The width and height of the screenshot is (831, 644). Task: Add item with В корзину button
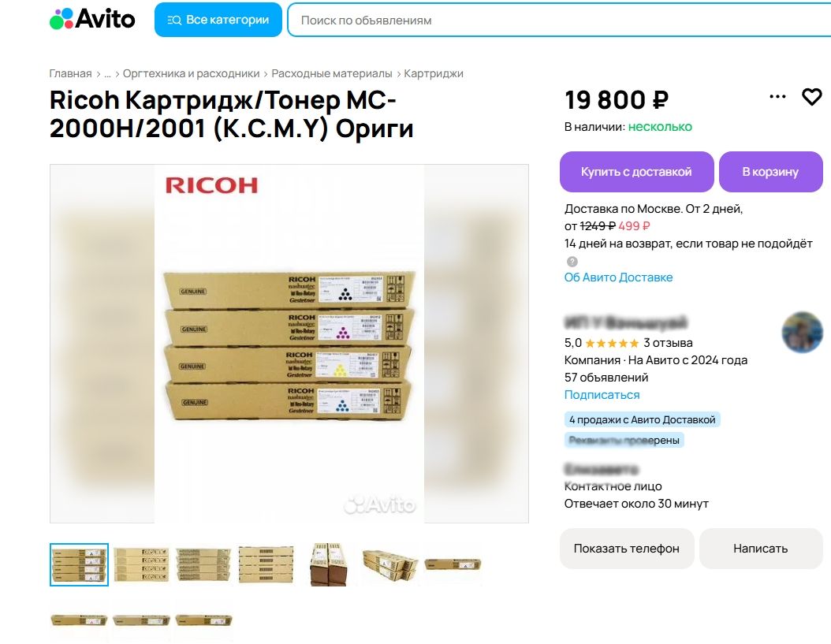(x=770, y=172)
